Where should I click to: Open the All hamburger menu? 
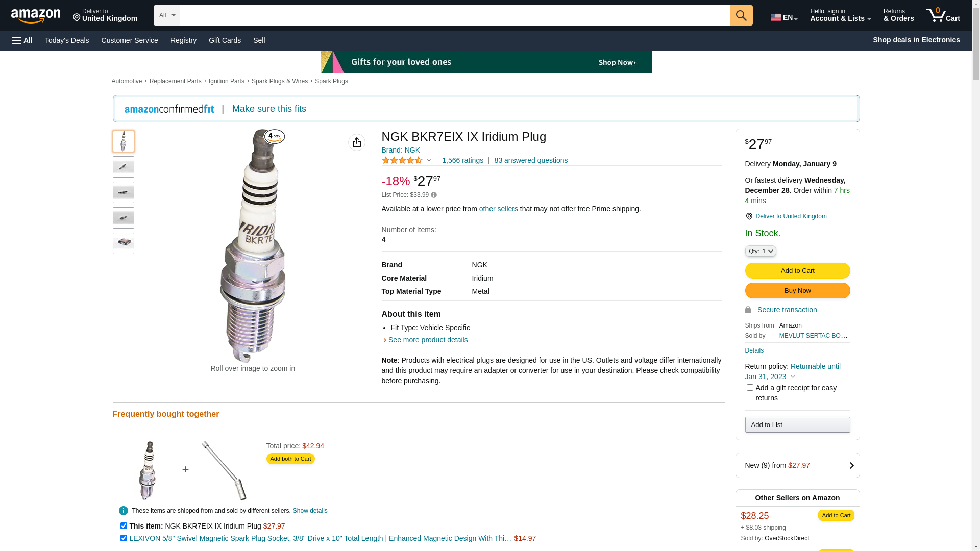click(x=22, y=40)
